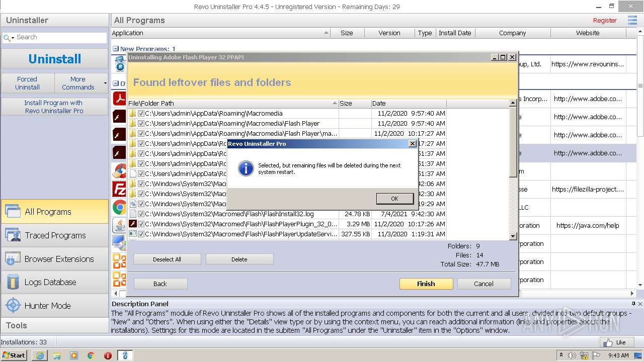This screenshot has height=362, width=644.
Task: Click the file icon of FlashInstall32.log row
Action: (x=133, y=214)
